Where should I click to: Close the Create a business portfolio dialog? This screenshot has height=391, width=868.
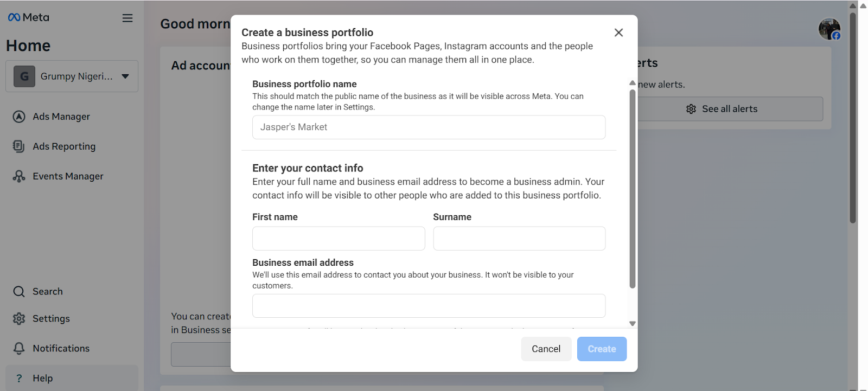tap(618, 33)
